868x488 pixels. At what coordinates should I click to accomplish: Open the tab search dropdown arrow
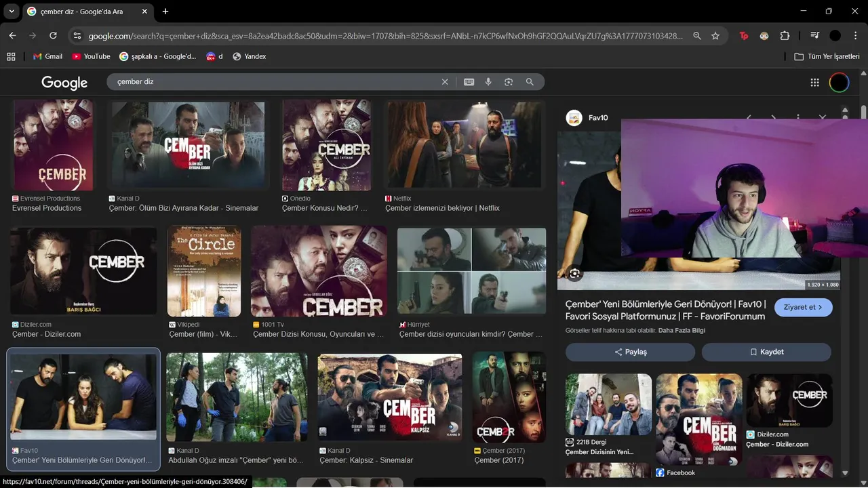(x=12, y=12)
